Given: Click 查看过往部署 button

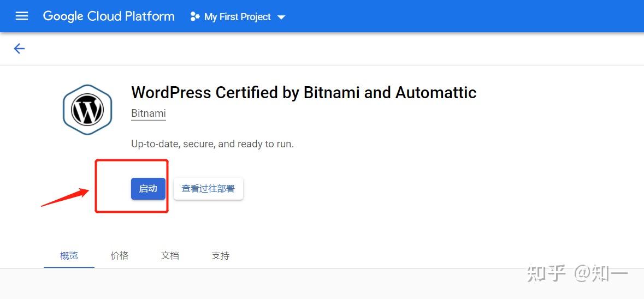Looking at the screenshot, I should pyautogui.click(x=208, y=189).
